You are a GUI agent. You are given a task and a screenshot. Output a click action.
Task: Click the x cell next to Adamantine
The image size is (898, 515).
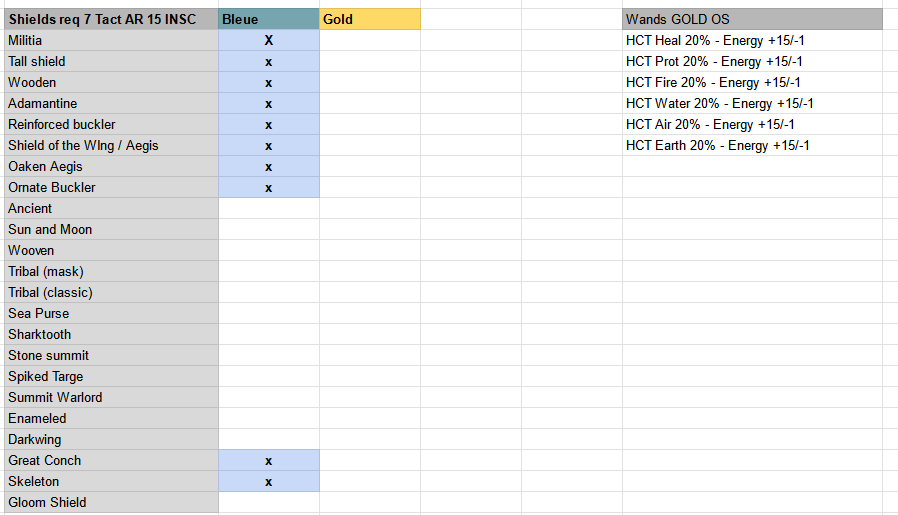coord(268,104)
